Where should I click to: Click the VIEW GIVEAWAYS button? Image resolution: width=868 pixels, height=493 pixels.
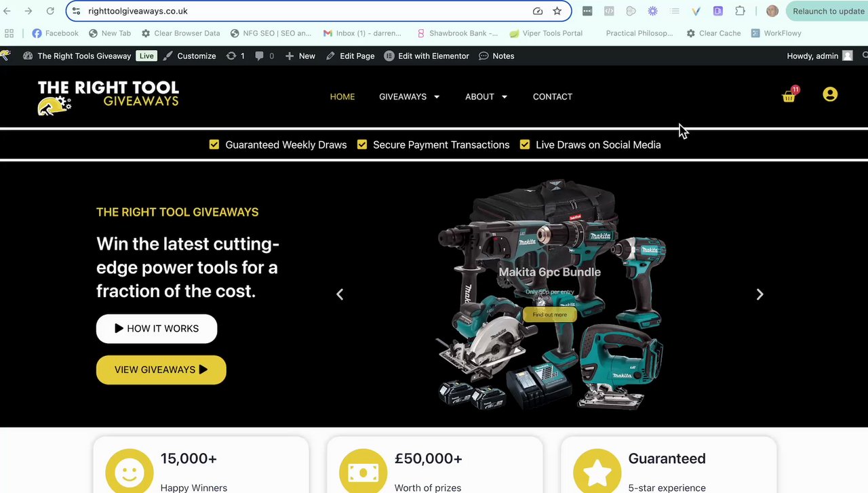coord(161,370)
